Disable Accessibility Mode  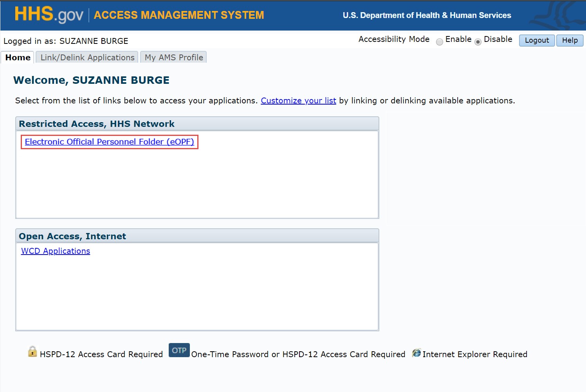click(x=478, y=42)
